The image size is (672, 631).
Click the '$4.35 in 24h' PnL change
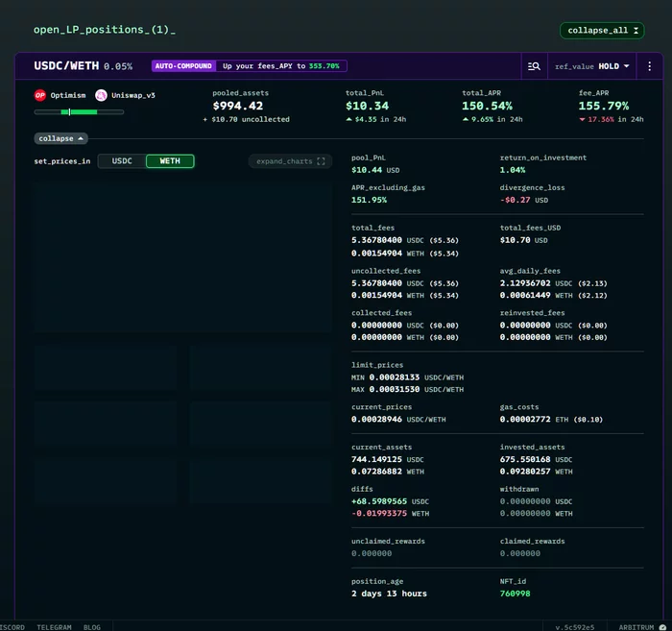376,119
